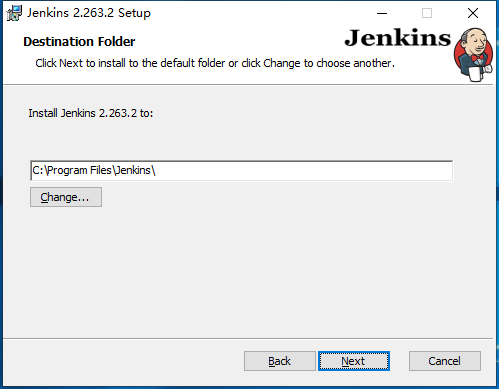Click the mascot's red bow tie
Viewport: 499px width, 389px height.
[x=478, y=59]
